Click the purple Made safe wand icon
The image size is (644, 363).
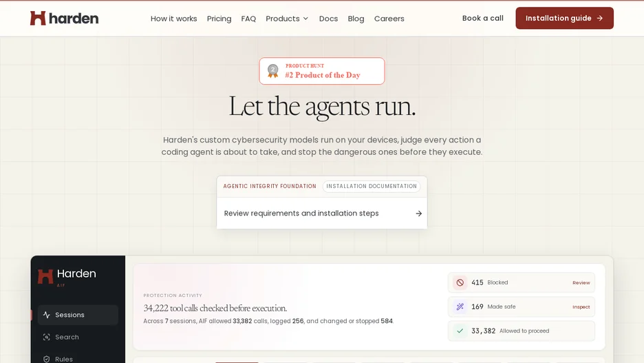460,307
